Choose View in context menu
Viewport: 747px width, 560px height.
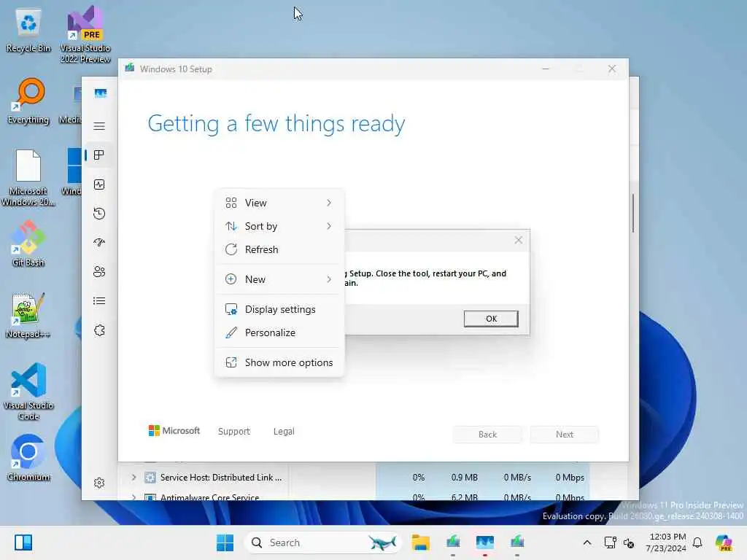pos(279,203)
